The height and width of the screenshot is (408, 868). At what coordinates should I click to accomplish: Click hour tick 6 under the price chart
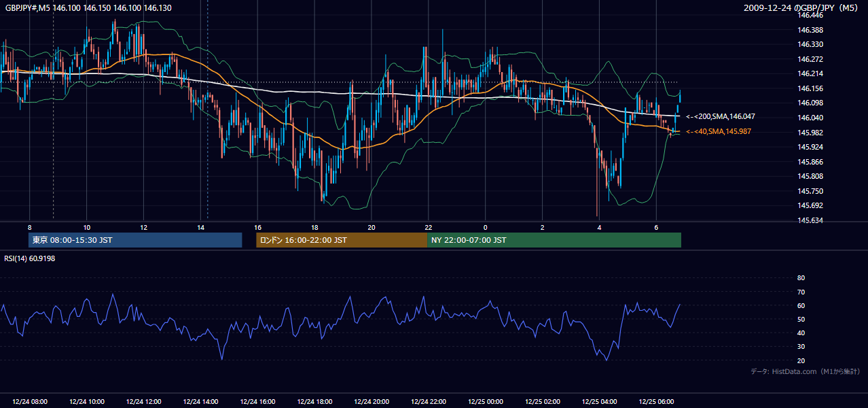[657, 227]
